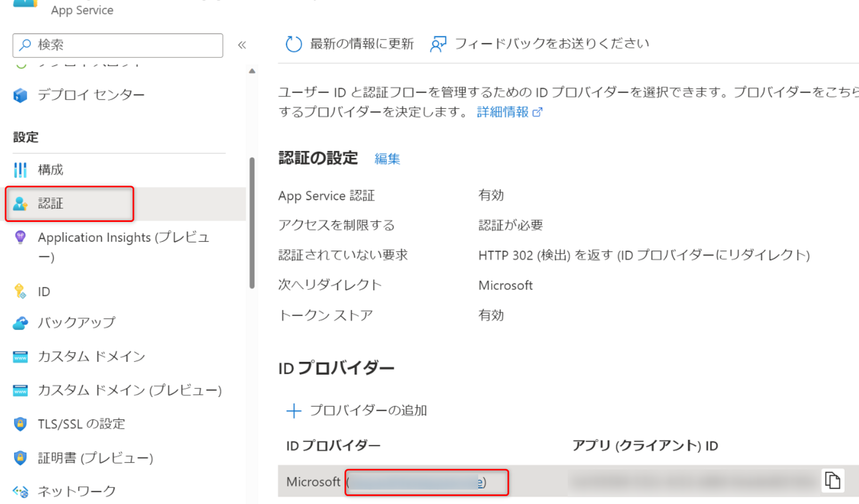The height and width of the screenshot is (504, 859).
Task: Open カスタム ドメイン menu item
Action: click(91, 357)
